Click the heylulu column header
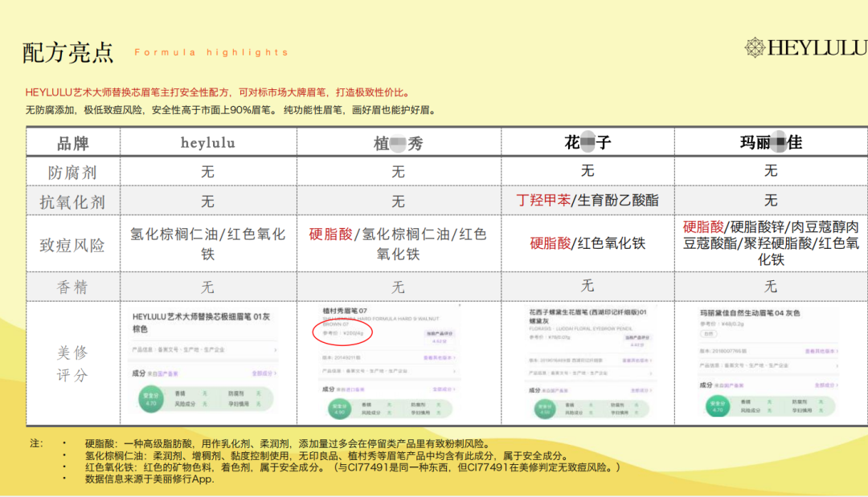The height and width of the screenshot is (497, 868). [208, 143]
